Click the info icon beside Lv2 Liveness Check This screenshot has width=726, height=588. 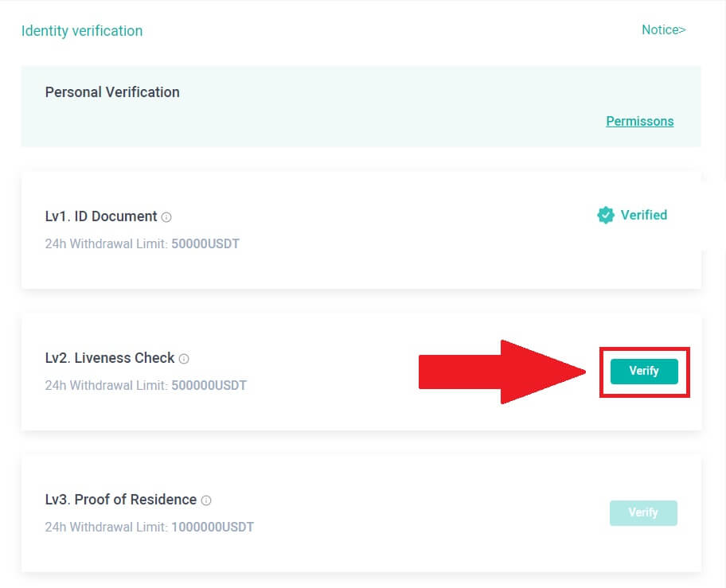click(x=184, y=358)
